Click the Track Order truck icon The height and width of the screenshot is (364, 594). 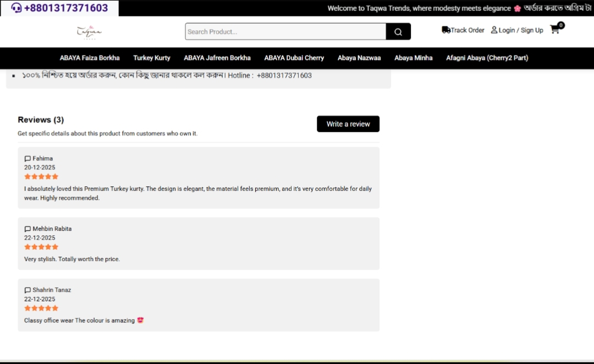tap(446, 30)
